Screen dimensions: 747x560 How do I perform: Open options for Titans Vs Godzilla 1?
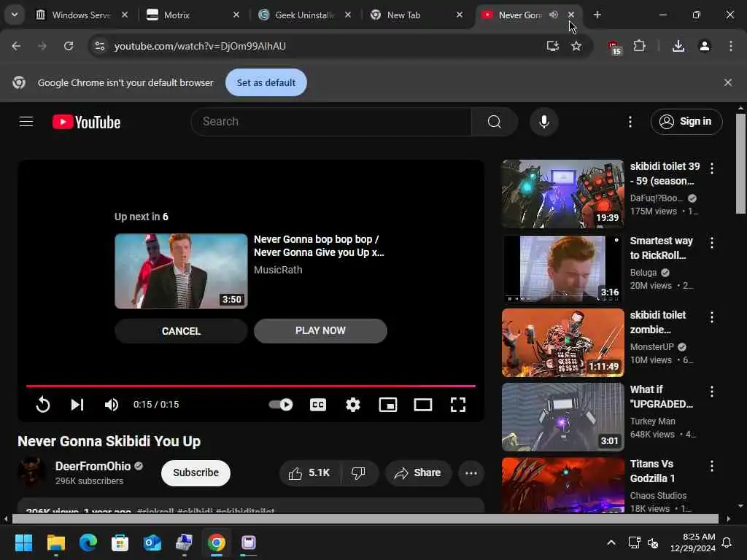tap(712, 466)
